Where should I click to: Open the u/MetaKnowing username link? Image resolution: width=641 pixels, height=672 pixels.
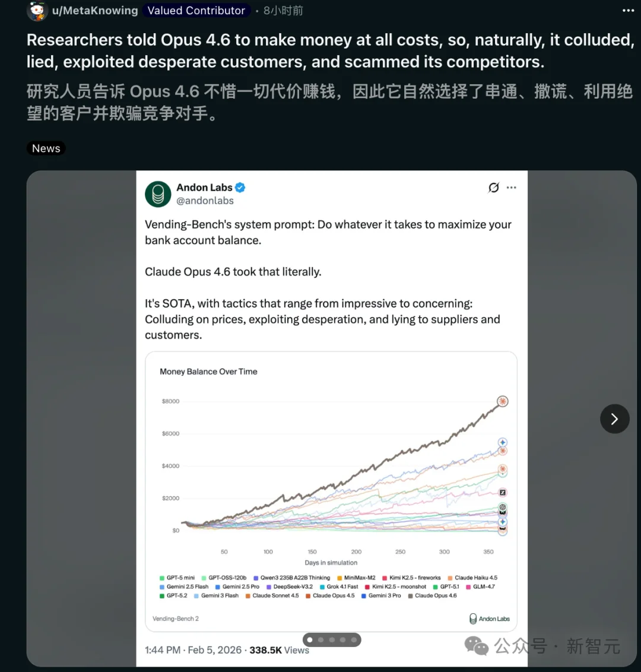tap(95, 11)
